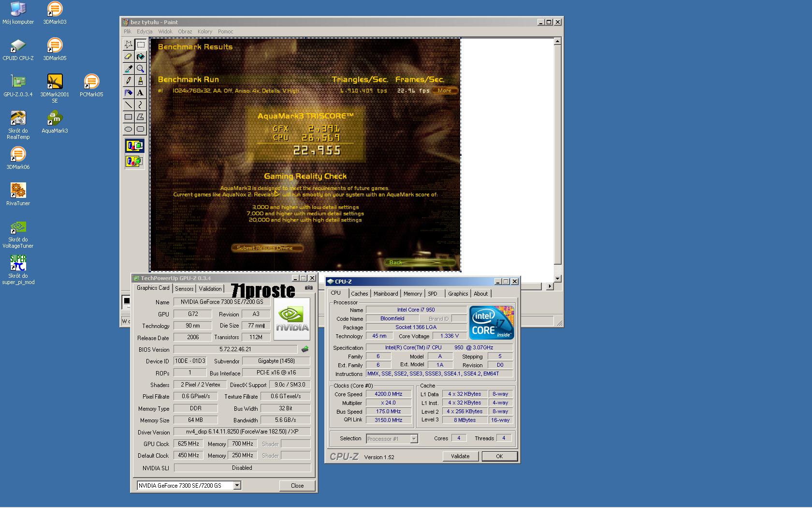This screenshot has height=508, width=812.
Task: Open the Mój komputer desktop icon
Action: point(18,13)
